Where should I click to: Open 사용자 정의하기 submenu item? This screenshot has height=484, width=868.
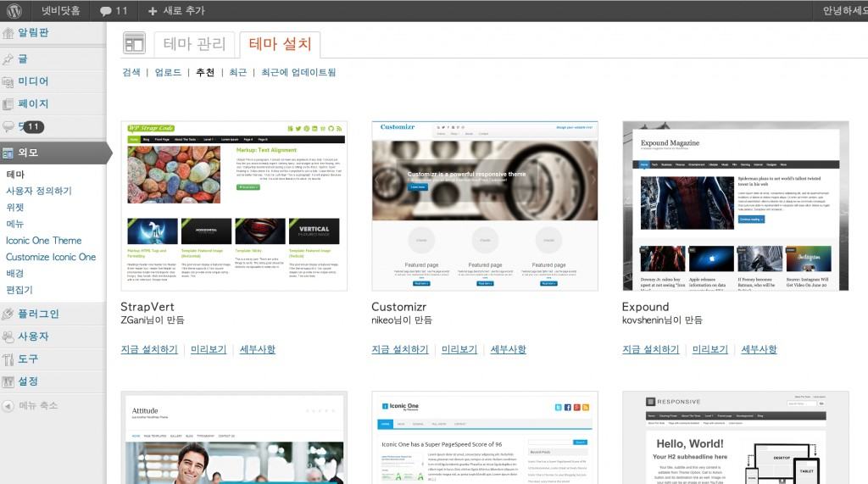coord(39,191)
